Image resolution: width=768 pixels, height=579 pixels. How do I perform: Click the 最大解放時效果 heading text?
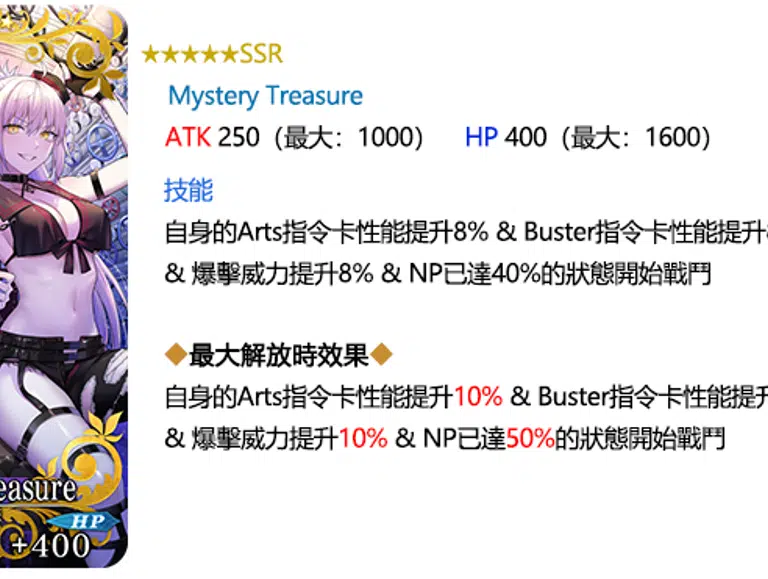click(x=278, y=355)
